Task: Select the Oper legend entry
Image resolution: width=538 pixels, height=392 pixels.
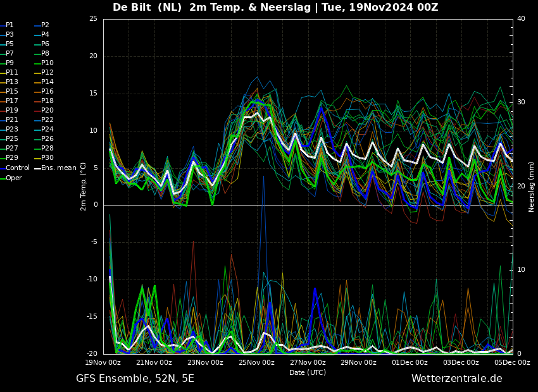Action: (x=11, y=178)
